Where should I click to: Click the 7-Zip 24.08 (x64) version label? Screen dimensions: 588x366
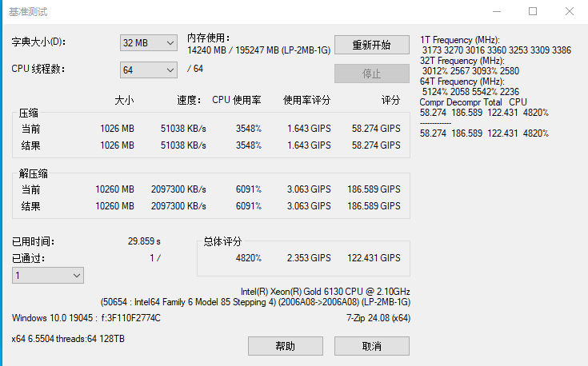378,318
